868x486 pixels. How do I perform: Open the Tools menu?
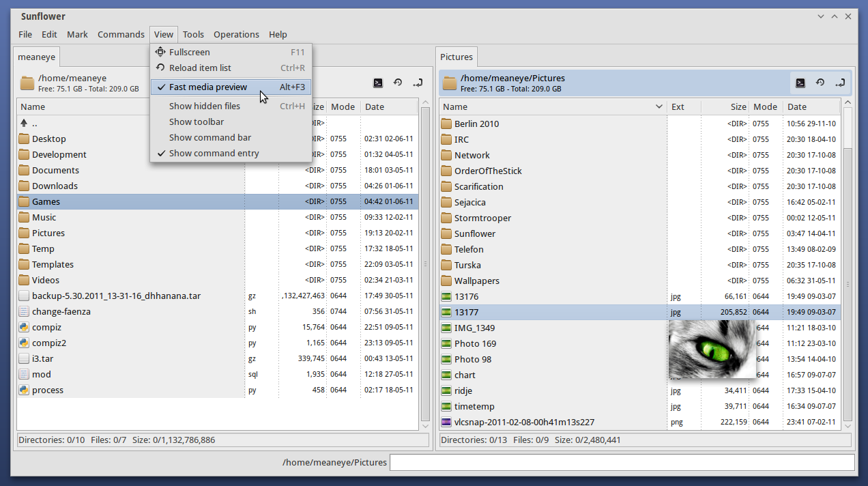pyautogui.click(x=193, y=34)
